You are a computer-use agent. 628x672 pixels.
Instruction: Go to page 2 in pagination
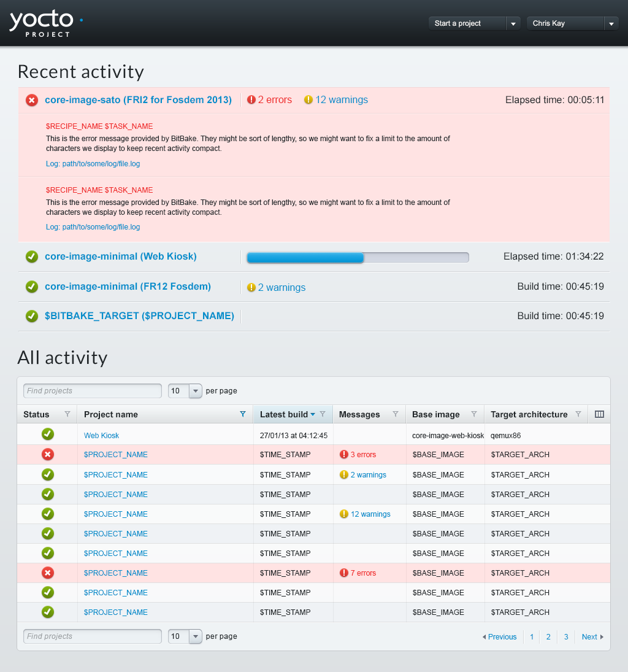[548, 637]
